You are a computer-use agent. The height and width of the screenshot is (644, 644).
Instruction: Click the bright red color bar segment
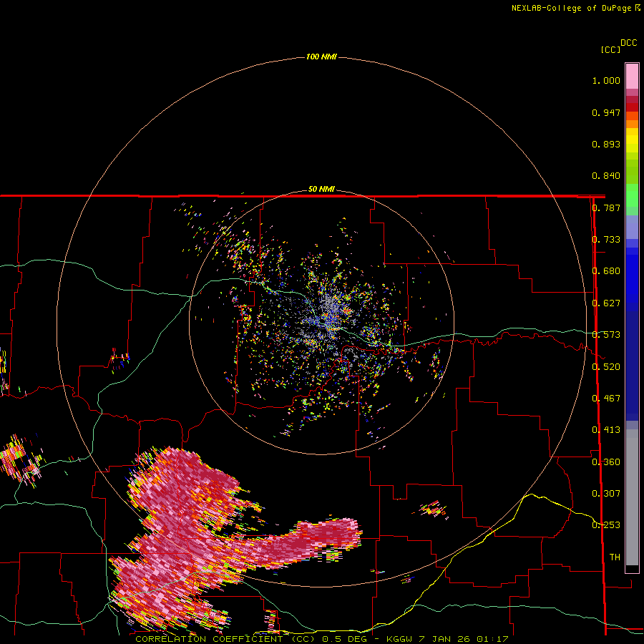(632, 107)
